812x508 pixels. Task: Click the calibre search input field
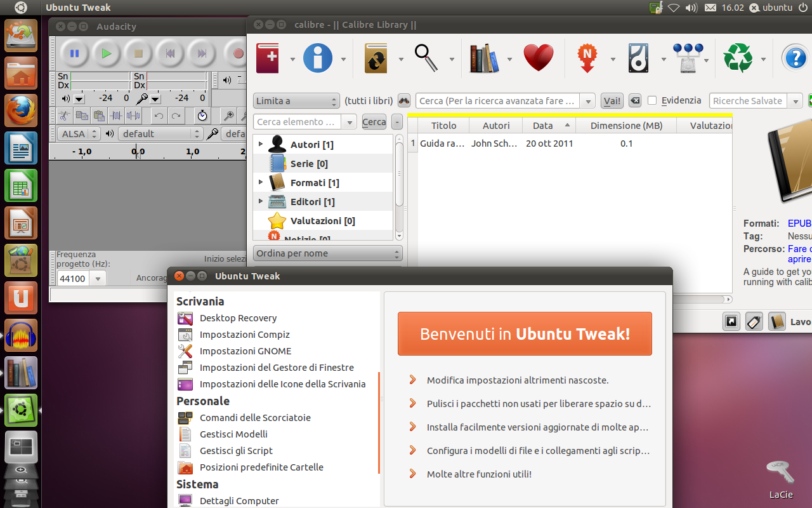point(498,101)
